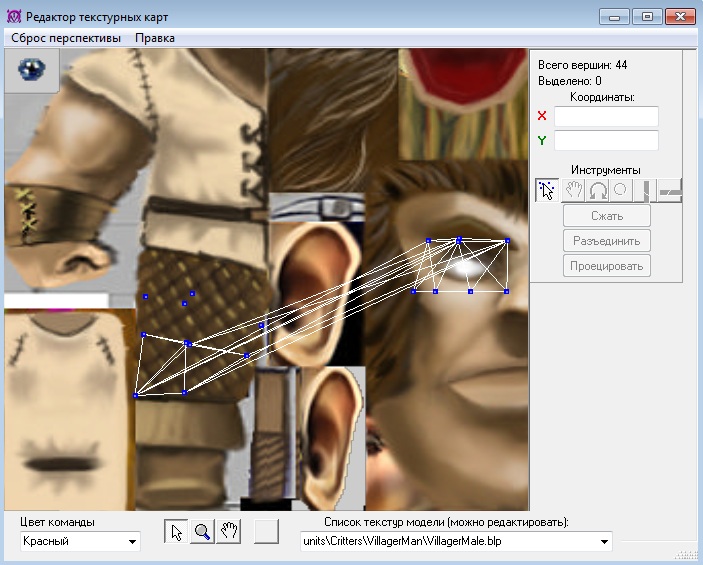Select the vertex selection tool in Инструменты
The image size is (703, 565).
pos(547,190)
